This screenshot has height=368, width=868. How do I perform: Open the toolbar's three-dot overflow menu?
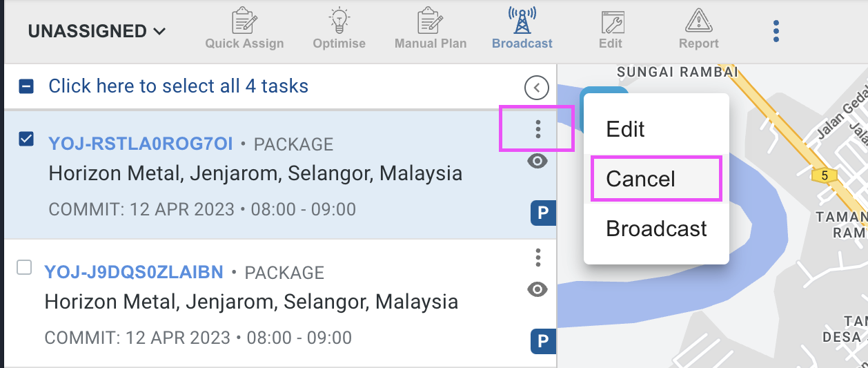click(776, 31)
